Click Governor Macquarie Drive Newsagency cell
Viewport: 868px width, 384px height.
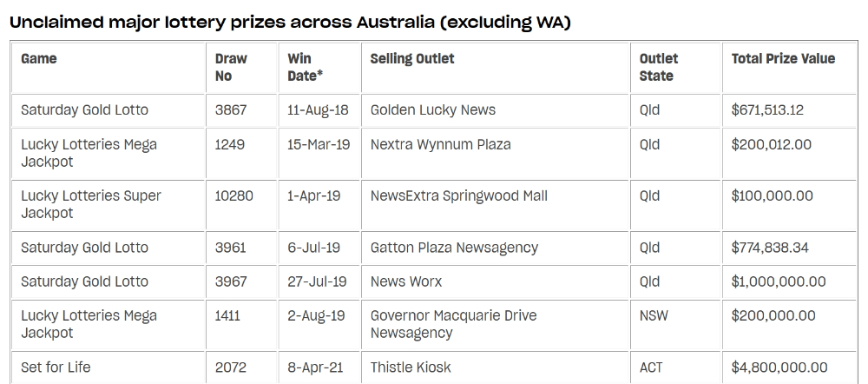[x=495, y=325]
